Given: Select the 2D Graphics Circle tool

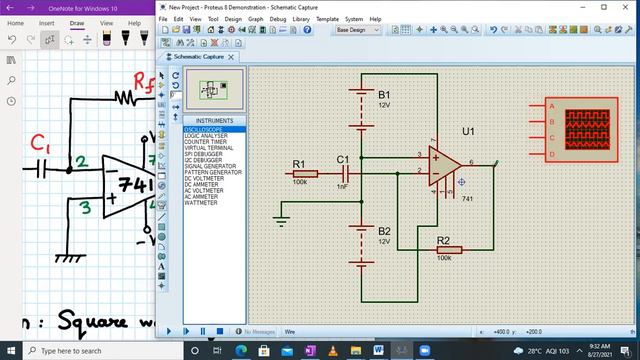Looking at the screenshot, I should 162,237.
